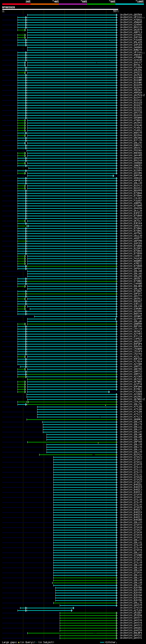Open hit UniRef100_P17814

131,361
